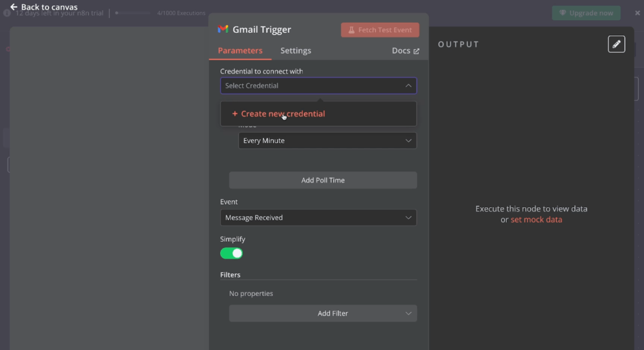Image resolution: width=644 pixels, height=350 pixels.
Task: Click the Gmail logo icon in header
Action: (223, 30)
